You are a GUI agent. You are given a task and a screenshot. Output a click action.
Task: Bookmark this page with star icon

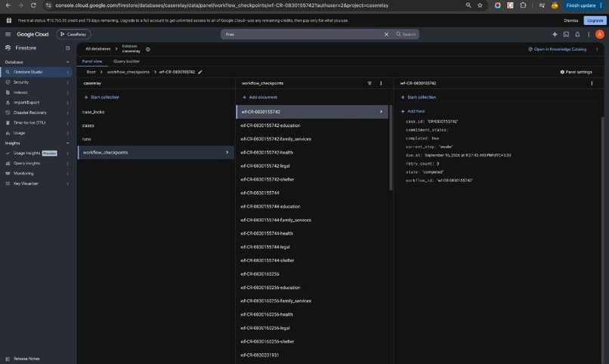pos(480,5)
